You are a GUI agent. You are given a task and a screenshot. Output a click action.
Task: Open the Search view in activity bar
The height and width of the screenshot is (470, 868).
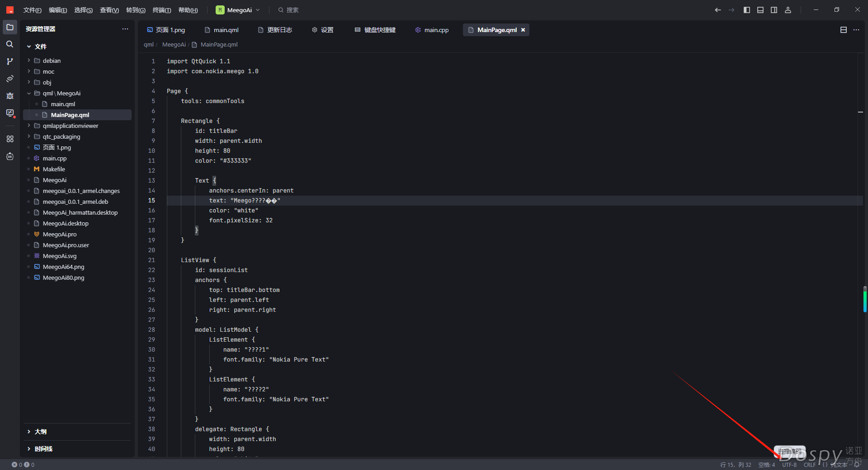[x=9, y=44]
